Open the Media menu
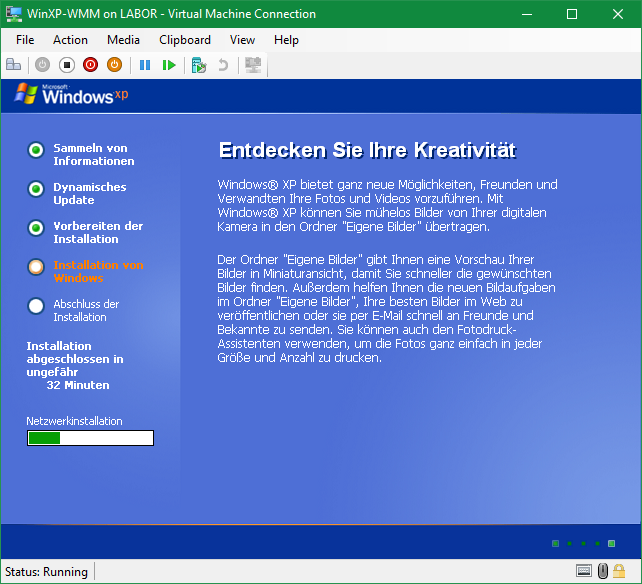The height and width of the screenshot is (584, 642). [123, 40]
